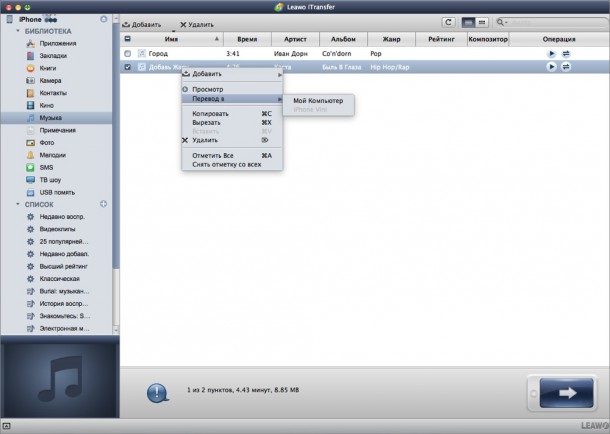Open Видеоклипы smart playlist
The width and height of the screenshot is (610, 434).
coord(57,229)
